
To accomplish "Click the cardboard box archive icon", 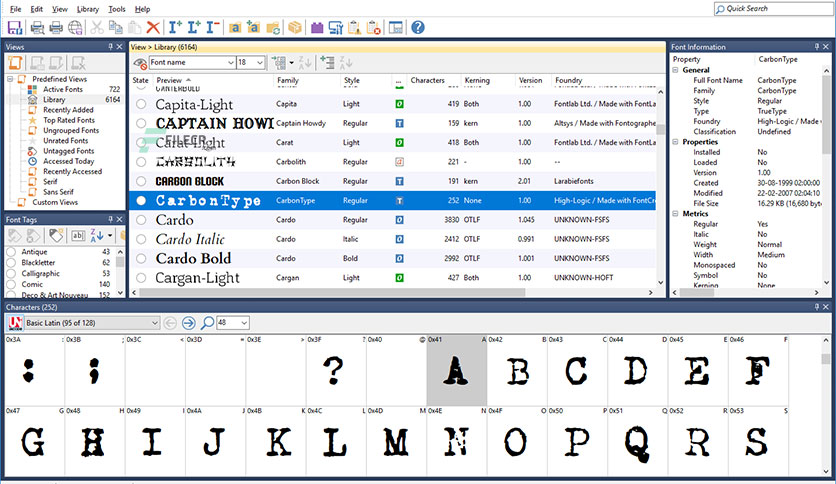I will point(294,28).
